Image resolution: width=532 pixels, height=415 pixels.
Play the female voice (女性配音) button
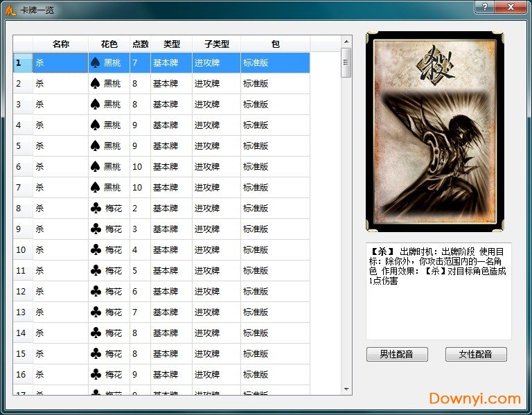[x=476, y=354]
